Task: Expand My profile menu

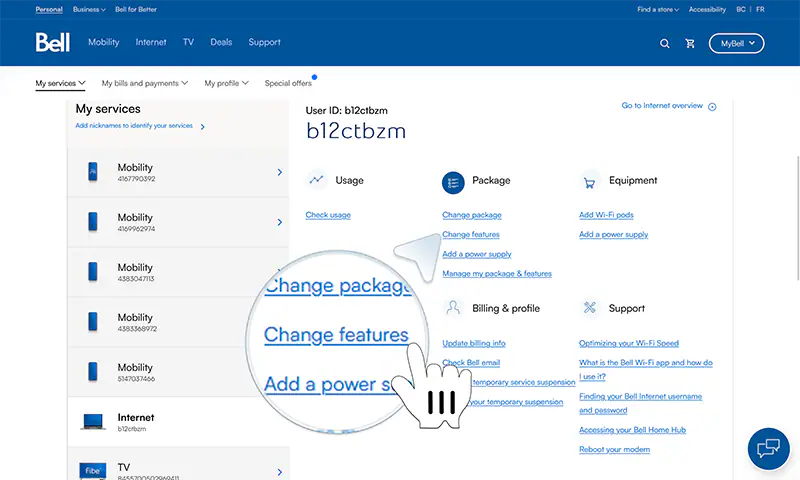Action: 227,83
